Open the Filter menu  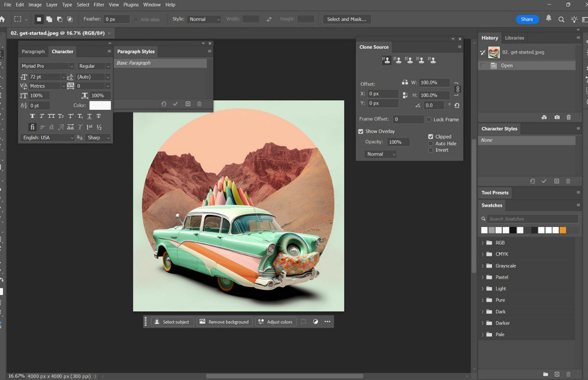pyautogui.click(x=99, y=5)
